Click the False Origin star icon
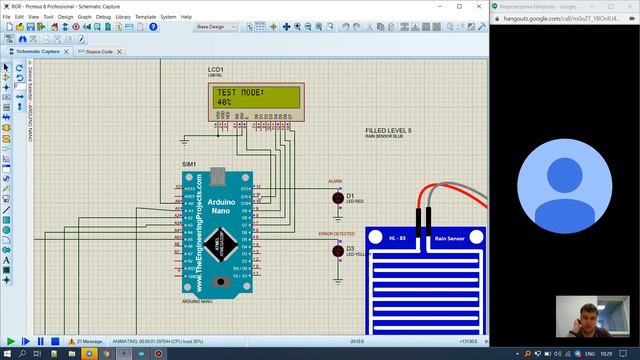Image resolution: width=640 pixels, height=360 pixels. pos(273,27)
